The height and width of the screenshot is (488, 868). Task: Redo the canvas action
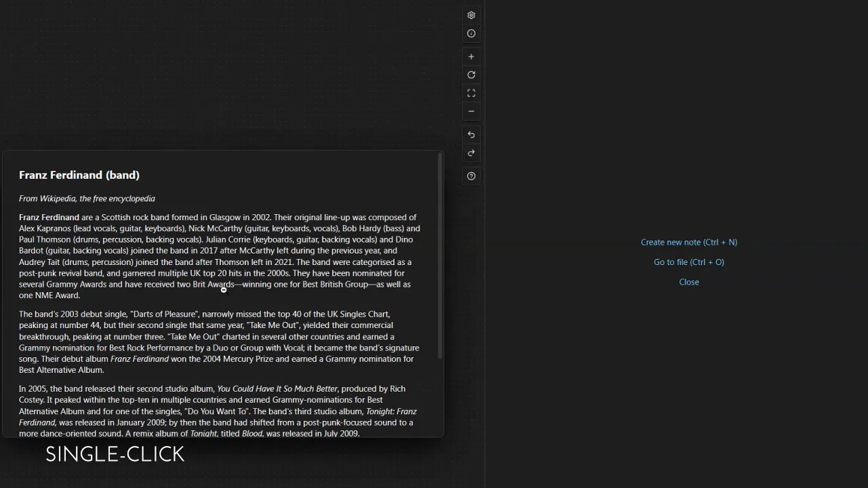pyautogui.click(x=471, y=153)
